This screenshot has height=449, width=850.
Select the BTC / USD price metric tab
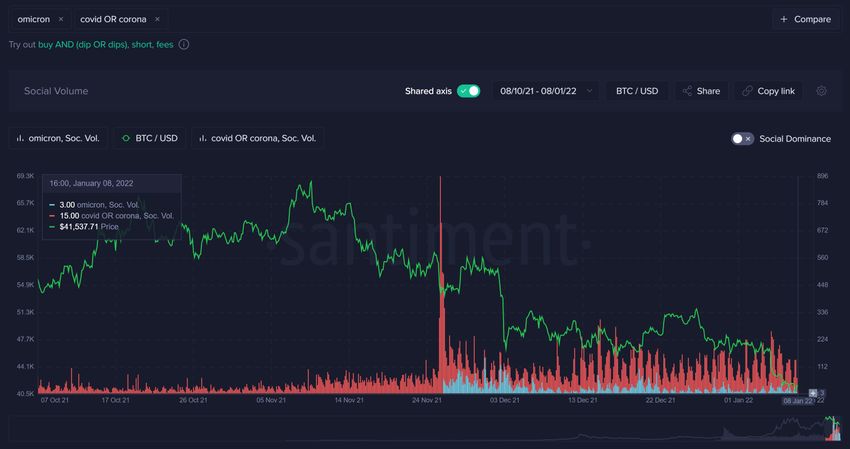(x=149, y=138)
